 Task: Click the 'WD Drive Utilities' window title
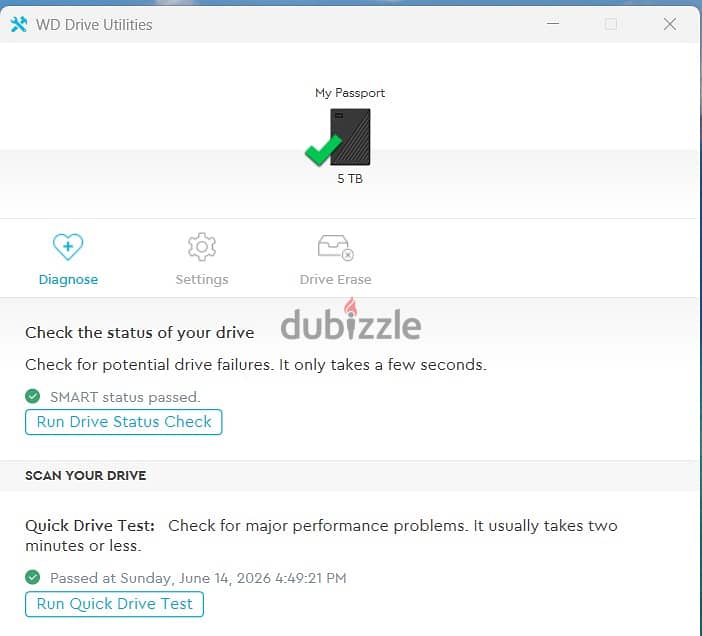[94, 25]
